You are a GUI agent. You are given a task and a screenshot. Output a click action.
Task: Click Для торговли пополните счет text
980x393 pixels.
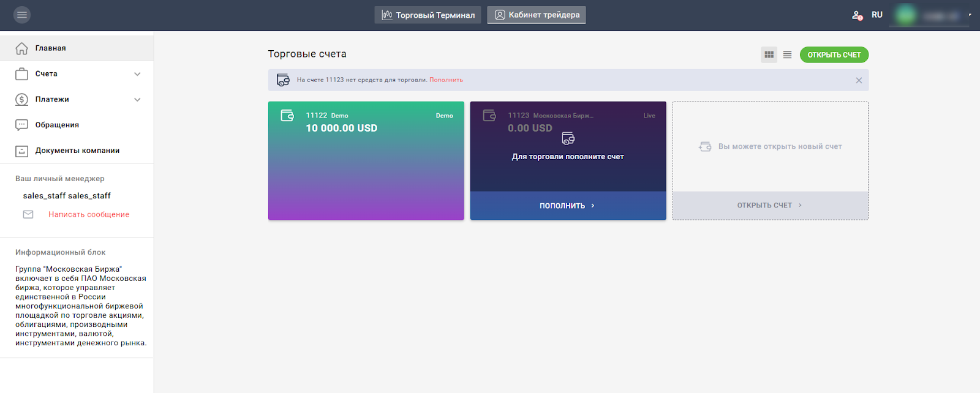pos(568,157)
